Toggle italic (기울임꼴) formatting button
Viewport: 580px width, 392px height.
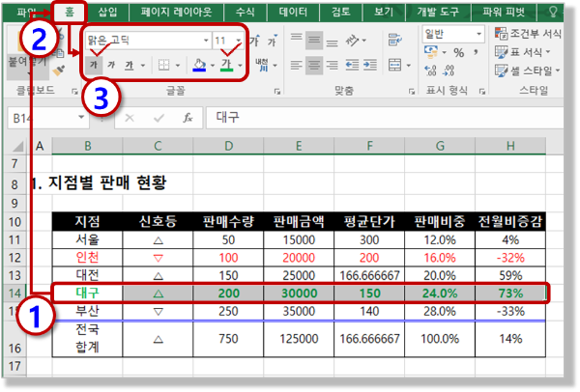pyautogui.click(x=111, y=66)
